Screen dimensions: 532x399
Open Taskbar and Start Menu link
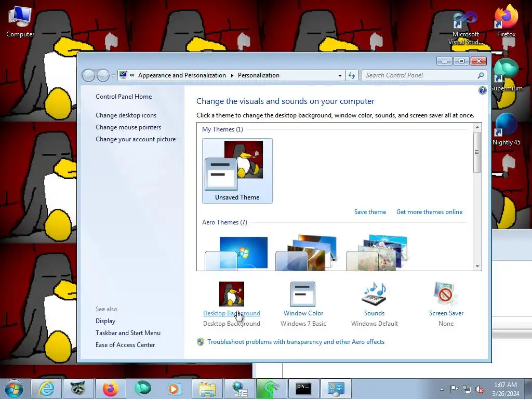[x=128, y=333]
